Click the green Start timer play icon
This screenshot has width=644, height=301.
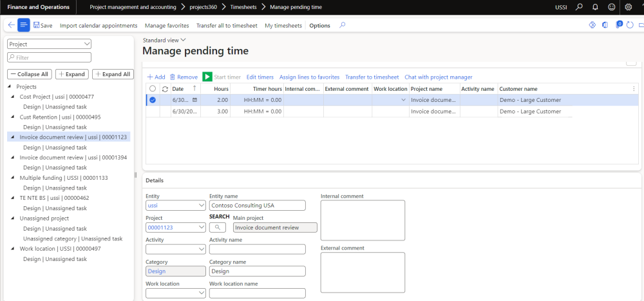(x=207, y=77)
